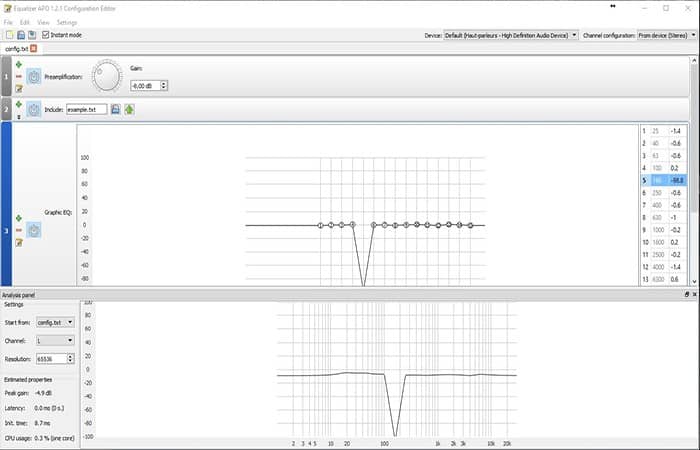This screenshot has width=700, height=450.
Task: Toggle the Instant mode checkbox
Action: click(46, 34)
